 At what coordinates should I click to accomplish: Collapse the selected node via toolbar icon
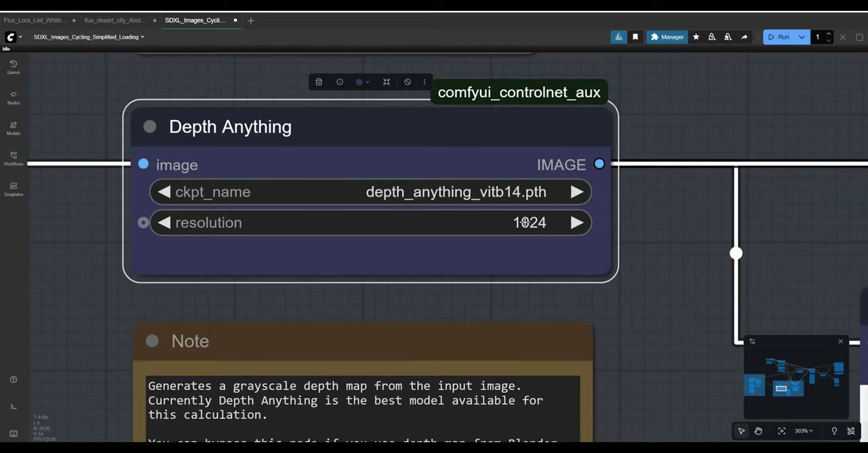coord(387,82)
